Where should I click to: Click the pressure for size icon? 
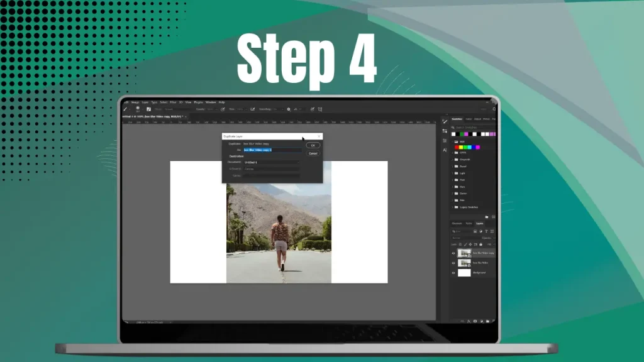[312, 109]
